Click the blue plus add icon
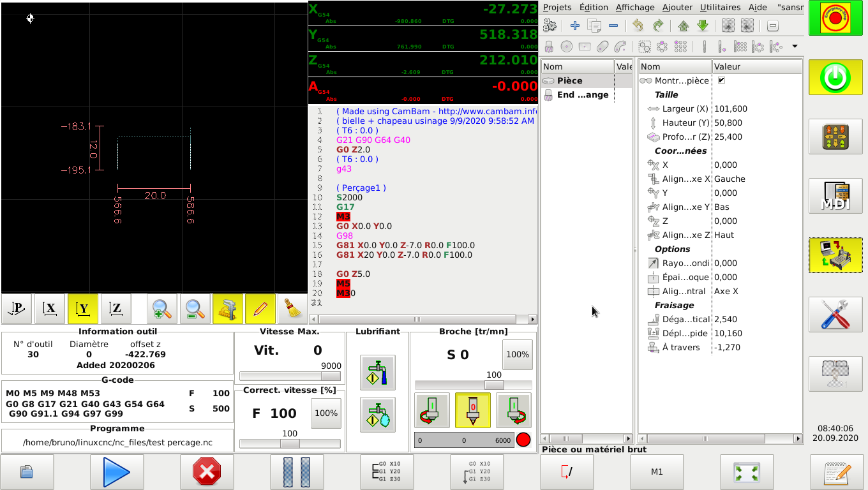The width and height of the screenshot is (868, 490). tap(574, 26)
